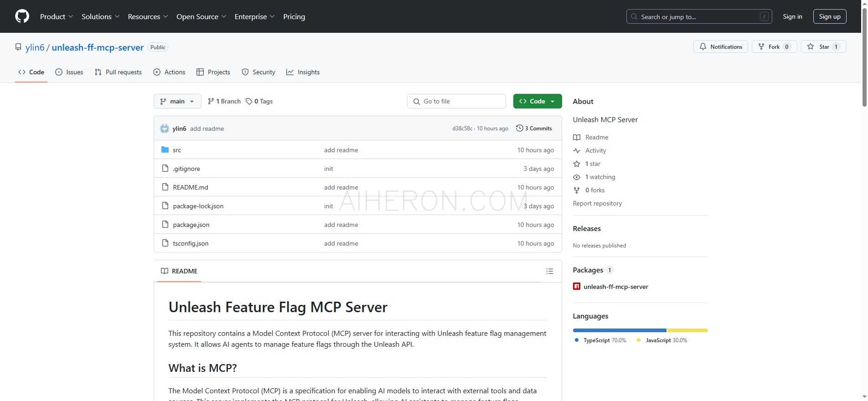Open the Pricing page
Viewport: 868px width, 401px height.
click(x=294, y=16)
